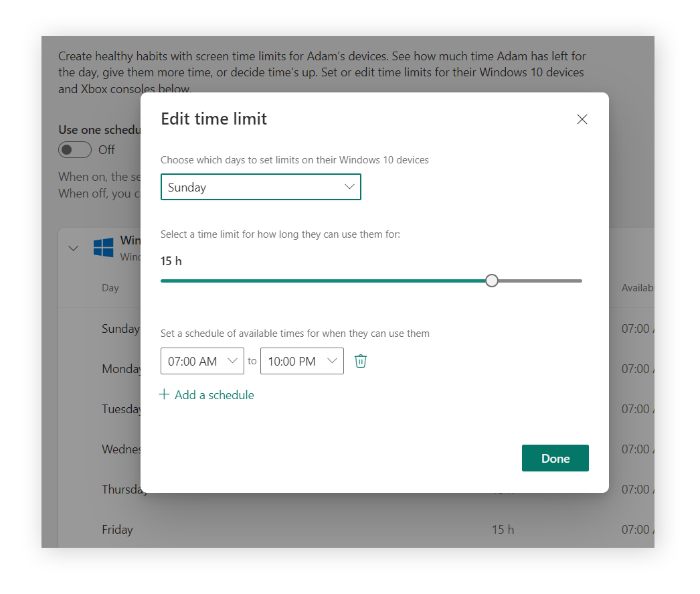700x594 pixels.
Task: Collapse the Windows 10 devices section chevron
Action: point(74,247)
